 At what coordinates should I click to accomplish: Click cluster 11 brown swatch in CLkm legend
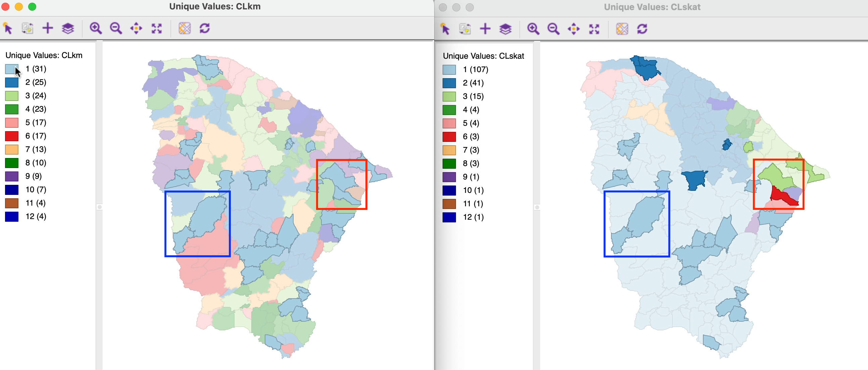(12, 203)
